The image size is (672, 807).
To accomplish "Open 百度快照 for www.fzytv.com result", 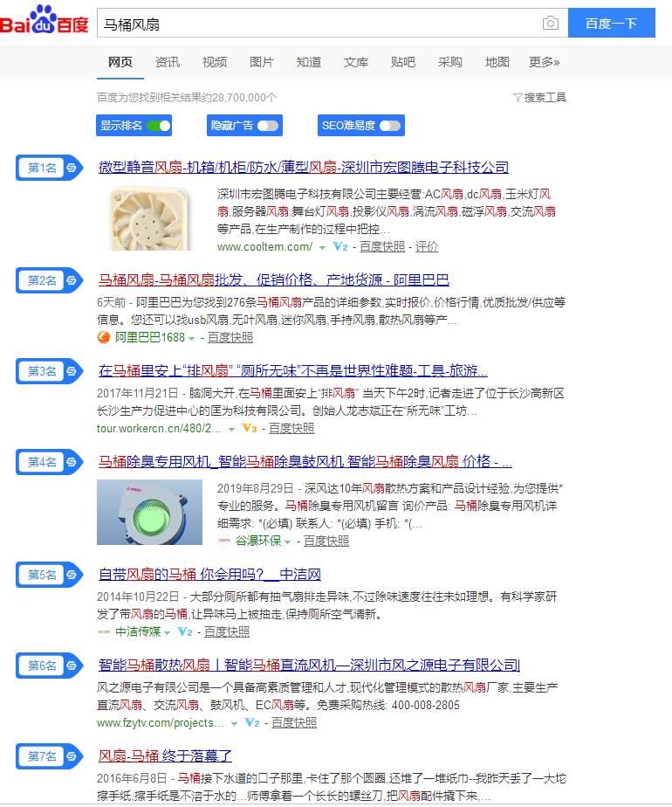I will [294, 722].
